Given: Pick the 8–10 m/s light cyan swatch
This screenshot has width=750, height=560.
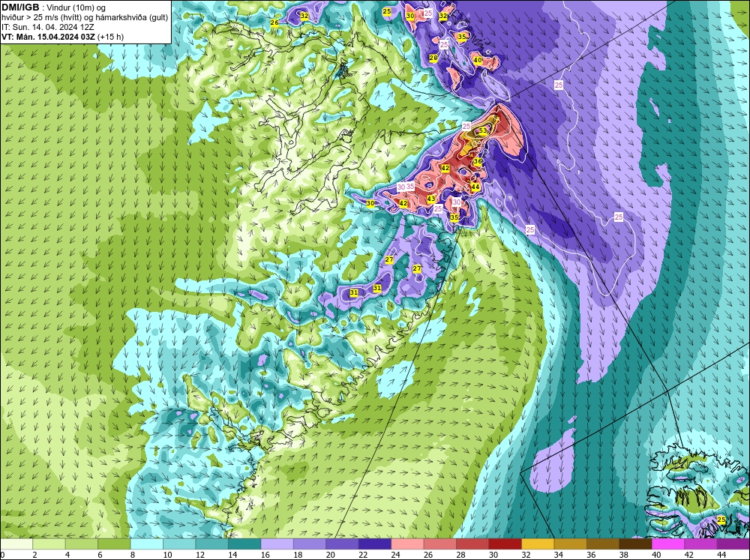Looking at the screenshot, I should click(x=147, y=544).
